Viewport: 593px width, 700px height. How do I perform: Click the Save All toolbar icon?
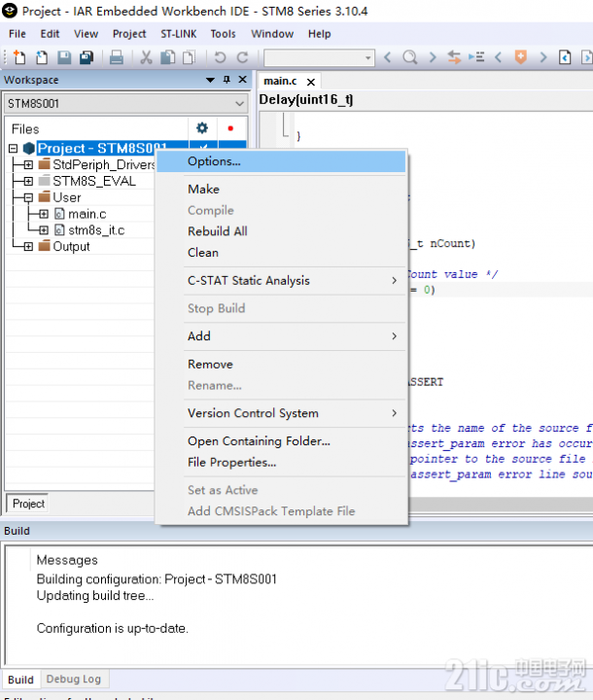pos(87,57)
